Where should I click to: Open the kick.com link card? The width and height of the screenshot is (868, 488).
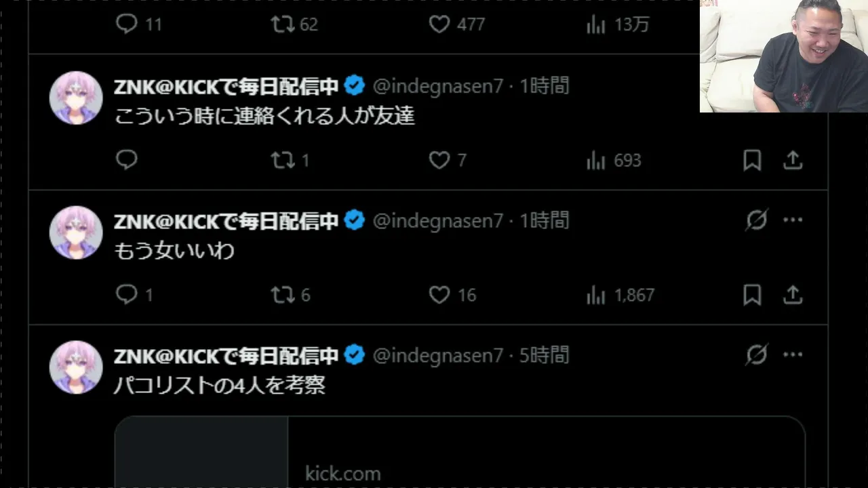(460, 452)
